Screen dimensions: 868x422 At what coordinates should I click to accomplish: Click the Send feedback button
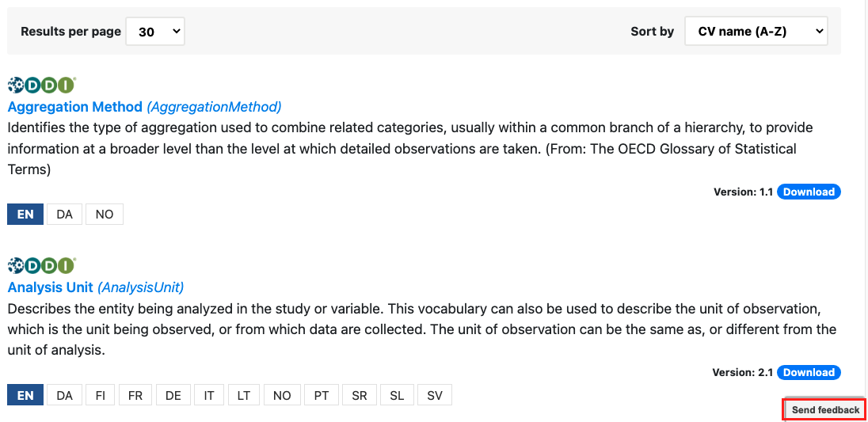pos(824,410)
